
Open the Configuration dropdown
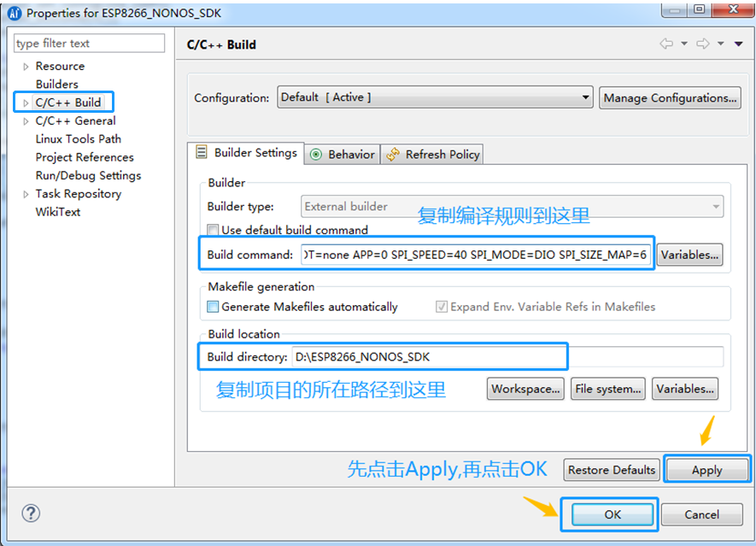pos(435,97)
